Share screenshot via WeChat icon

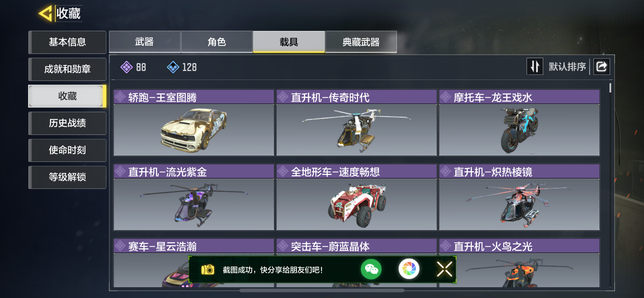(x=371, y=269)
